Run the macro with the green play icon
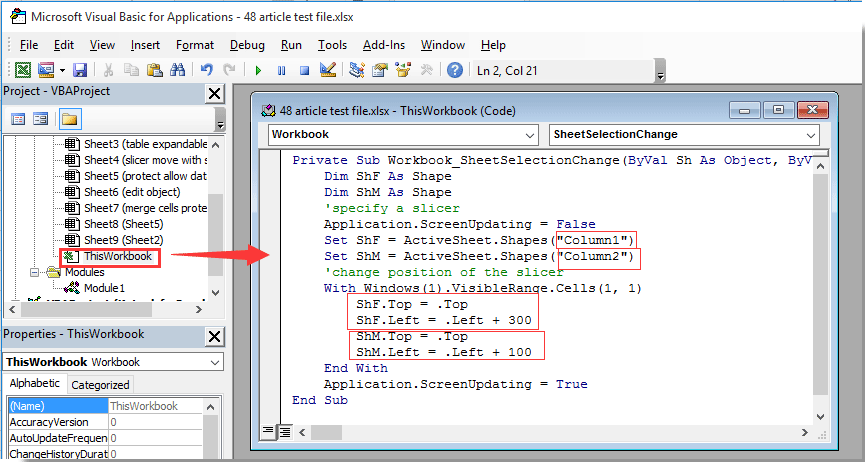 (x=258, y=70)
